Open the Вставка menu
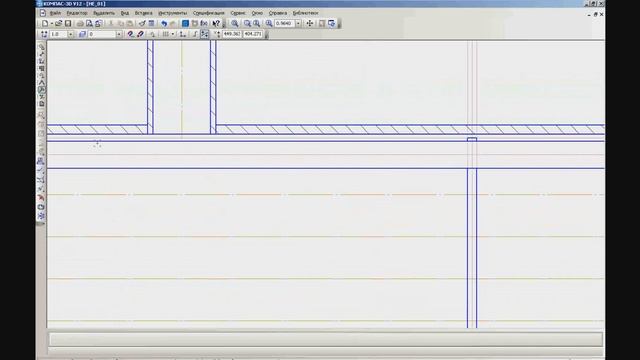This screenshot has width=640, height=360. [143, 13]
